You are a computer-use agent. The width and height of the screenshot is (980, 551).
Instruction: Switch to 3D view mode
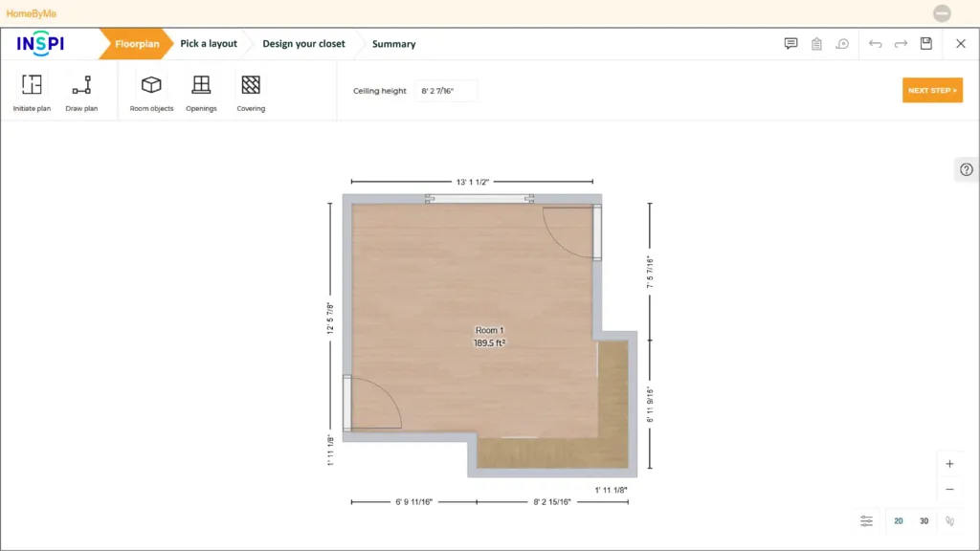[924, 520]
